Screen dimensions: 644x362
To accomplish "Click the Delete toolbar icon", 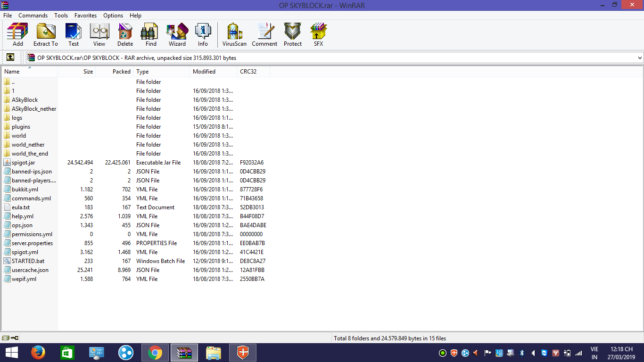I will [125, 35].
